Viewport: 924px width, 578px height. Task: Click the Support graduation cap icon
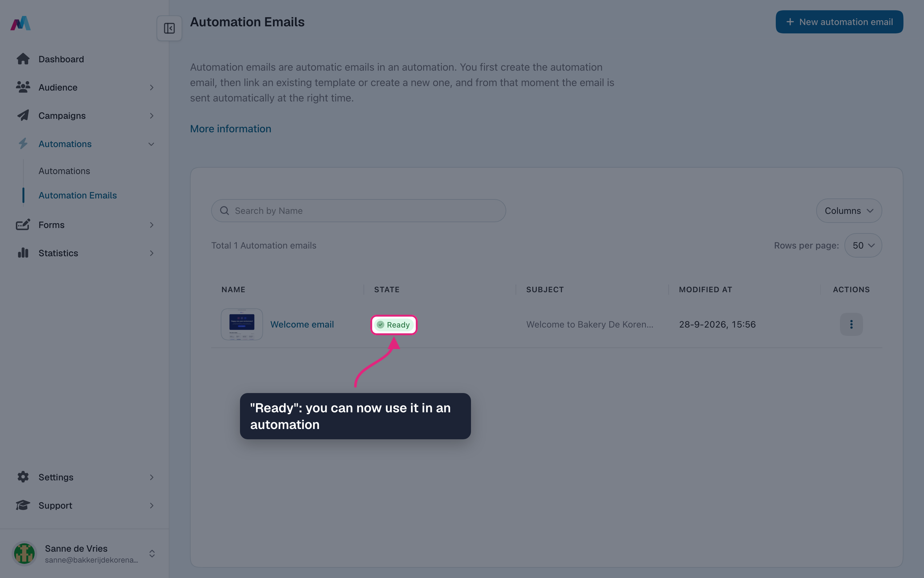point(23,505)
